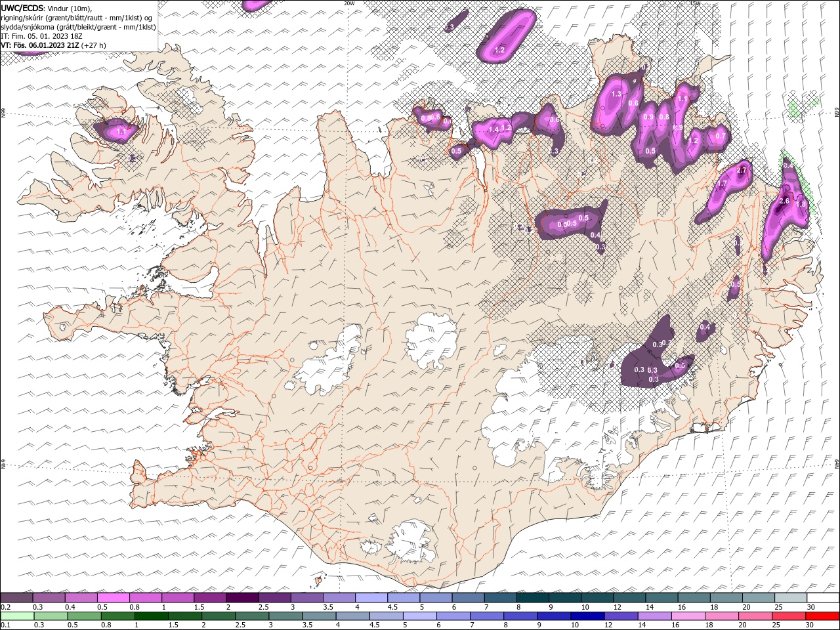Choose the upper legend swatch labeled 4.5
Screen dimensions: 840x630
point(403,598)
